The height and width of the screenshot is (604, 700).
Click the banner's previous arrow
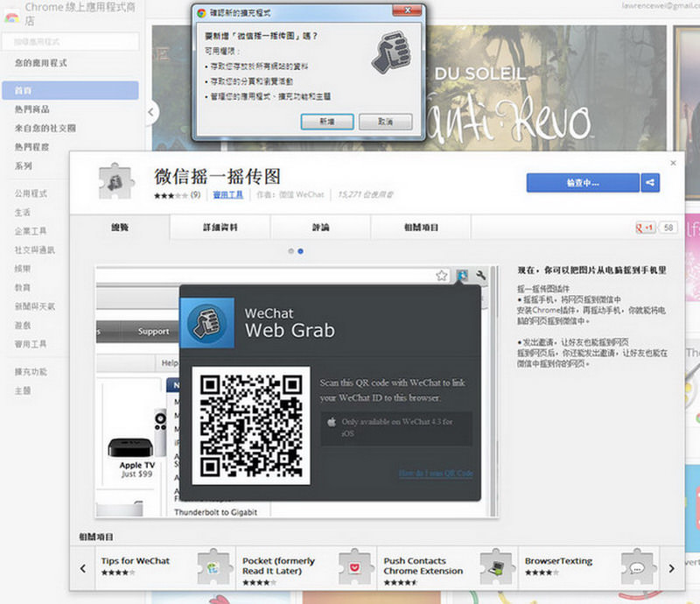(x=151, y=112)
